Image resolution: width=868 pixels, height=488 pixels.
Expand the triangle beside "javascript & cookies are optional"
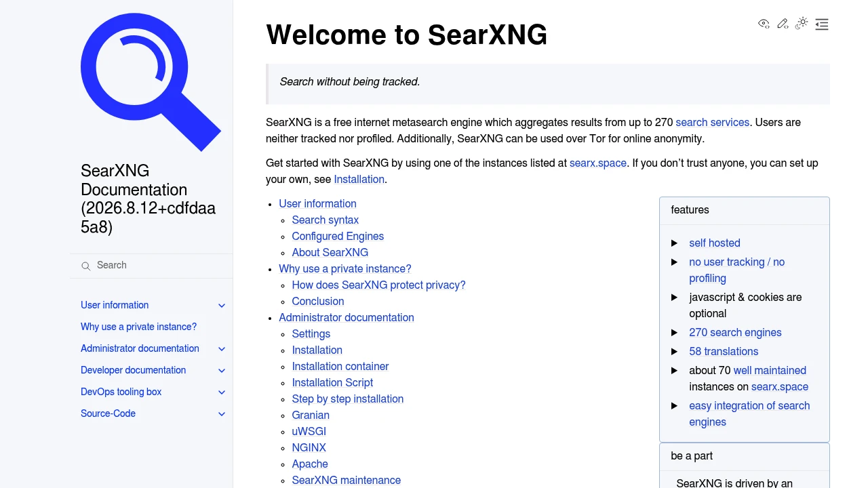pos(675,297)
